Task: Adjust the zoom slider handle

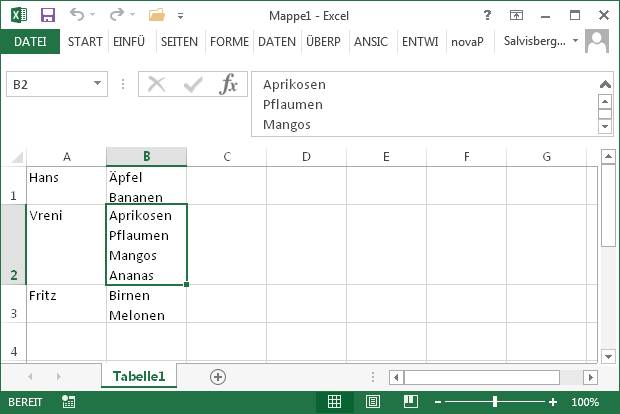Action: coord(495,402)
